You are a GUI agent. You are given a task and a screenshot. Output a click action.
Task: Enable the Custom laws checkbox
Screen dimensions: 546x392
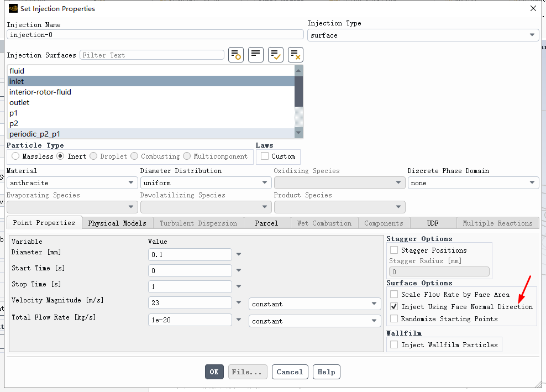click(x=265, y=156)
